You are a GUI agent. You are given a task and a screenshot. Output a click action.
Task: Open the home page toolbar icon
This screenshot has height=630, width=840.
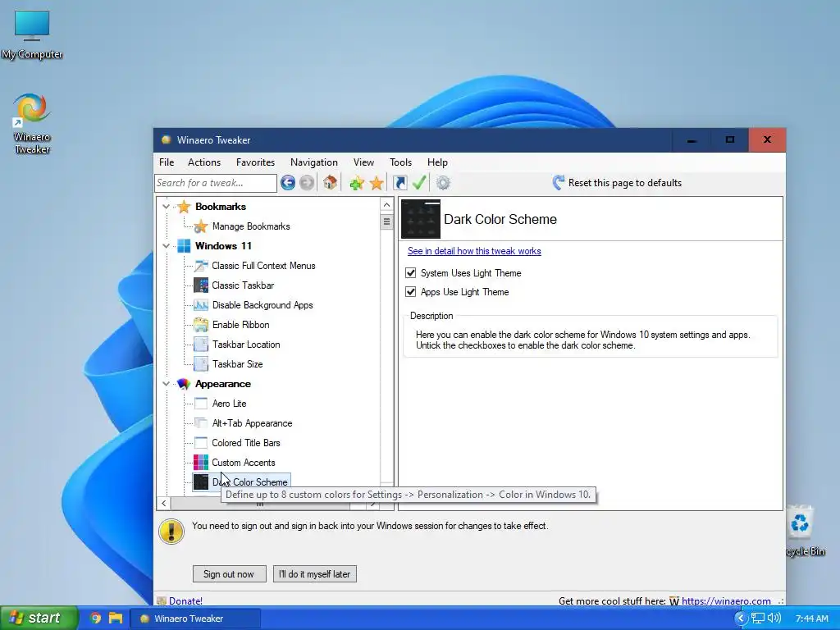(330, 183)
